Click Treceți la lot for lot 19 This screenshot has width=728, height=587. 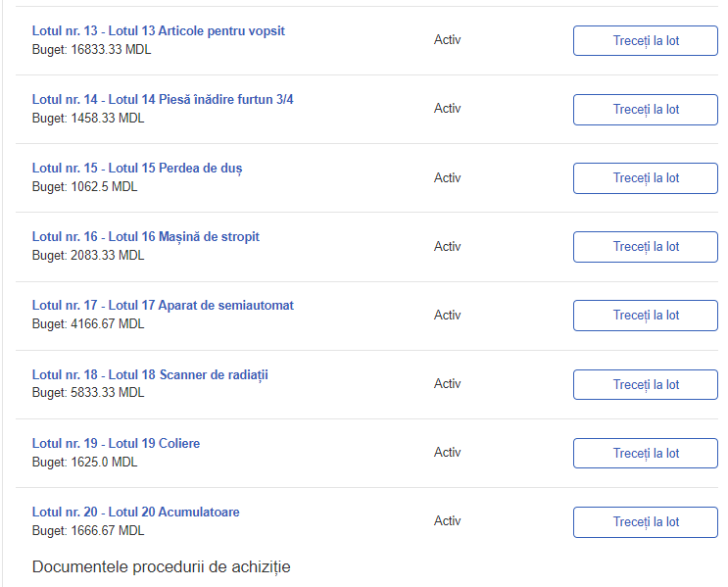646,454
